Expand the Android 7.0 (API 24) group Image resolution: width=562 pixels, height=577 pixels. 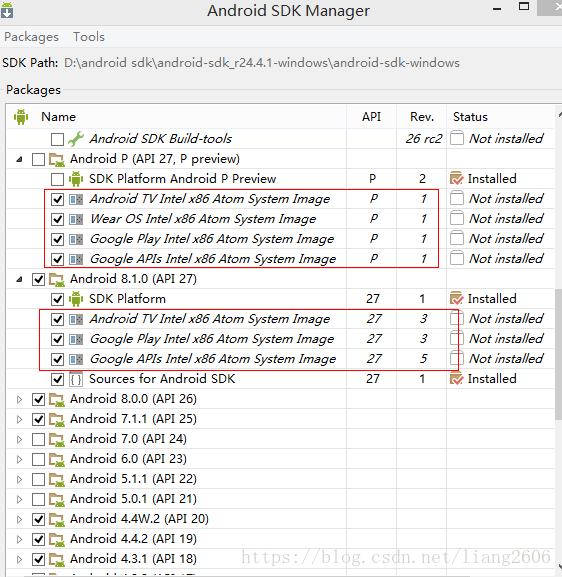point(20,439)
